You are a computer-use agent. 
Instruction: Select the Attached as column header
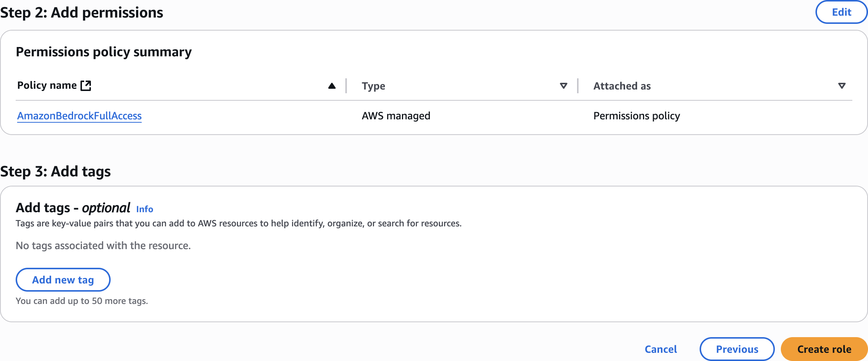click(x=622, y=86)
